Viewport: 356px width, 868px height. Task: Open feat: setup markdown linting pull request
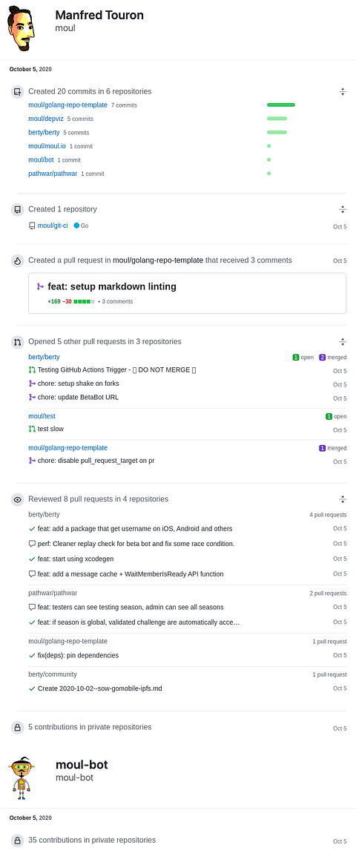pos(113,286)
